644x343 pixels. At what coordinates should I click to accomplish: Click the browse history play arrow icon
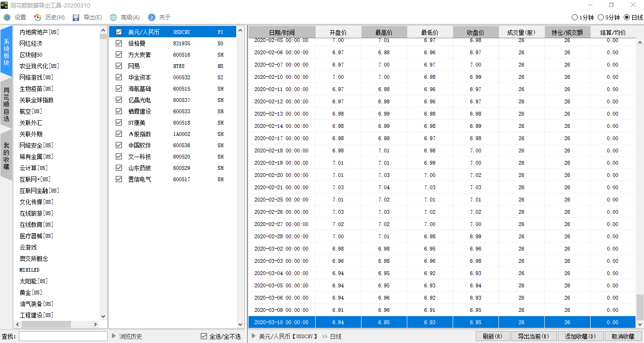coord(114,336)
